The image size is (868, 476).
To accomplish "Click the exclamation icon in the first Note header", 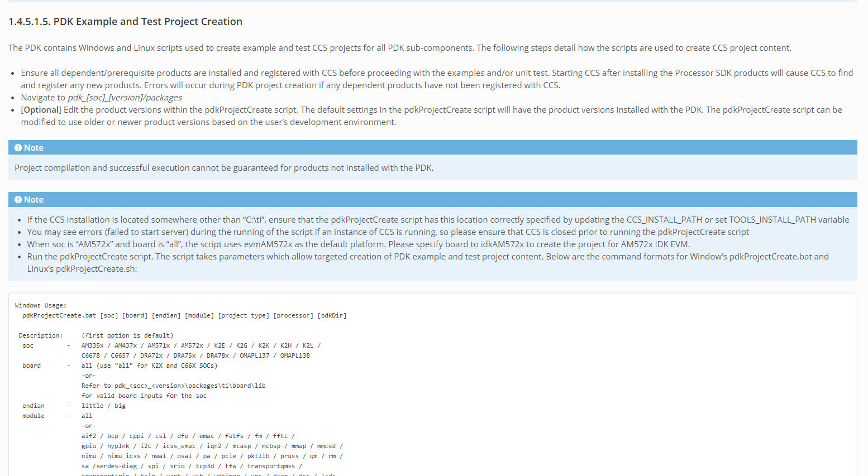I will [18, 148].
